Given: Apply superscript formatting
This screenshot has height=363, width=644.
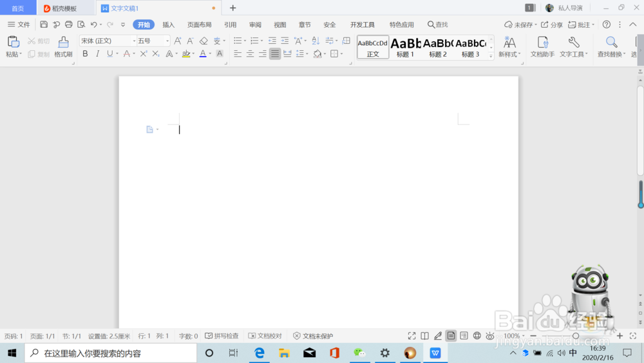Looking at the screenshot, I should click(x=143, y=54).
